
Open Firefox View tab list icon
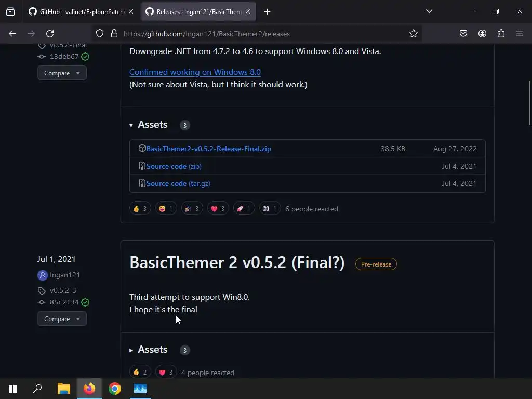pyautogui.click(x=10, y=12)
